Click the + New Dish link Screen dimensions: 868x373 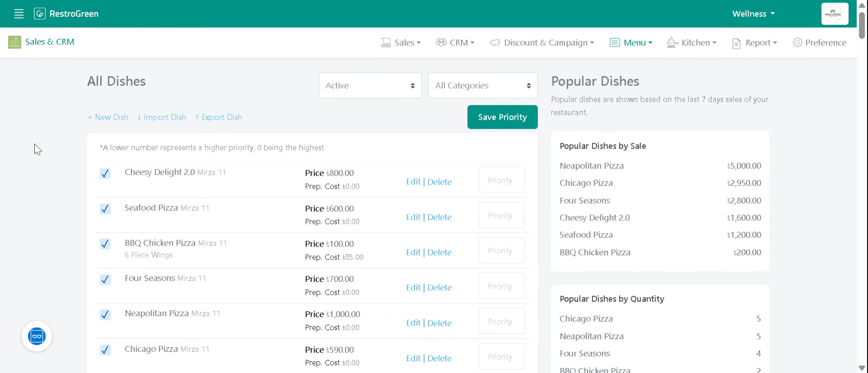click(108, 117)
